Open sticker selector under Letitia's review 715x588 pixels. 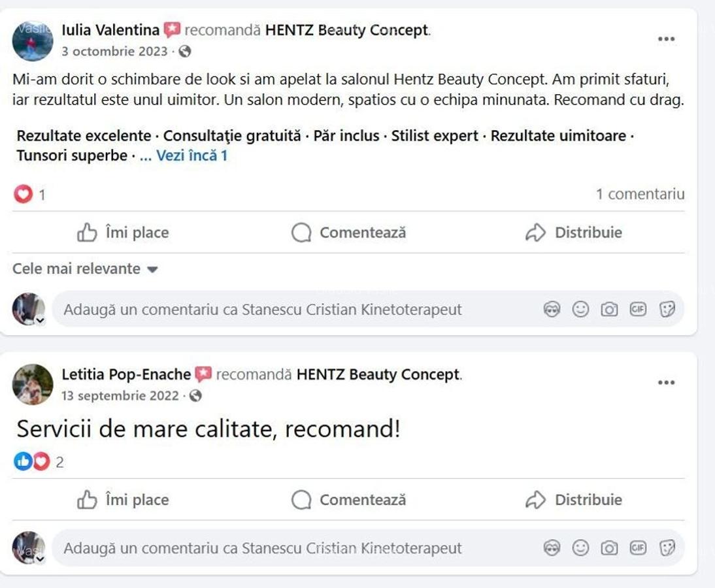pyautogui.click(x=667, y=547)
